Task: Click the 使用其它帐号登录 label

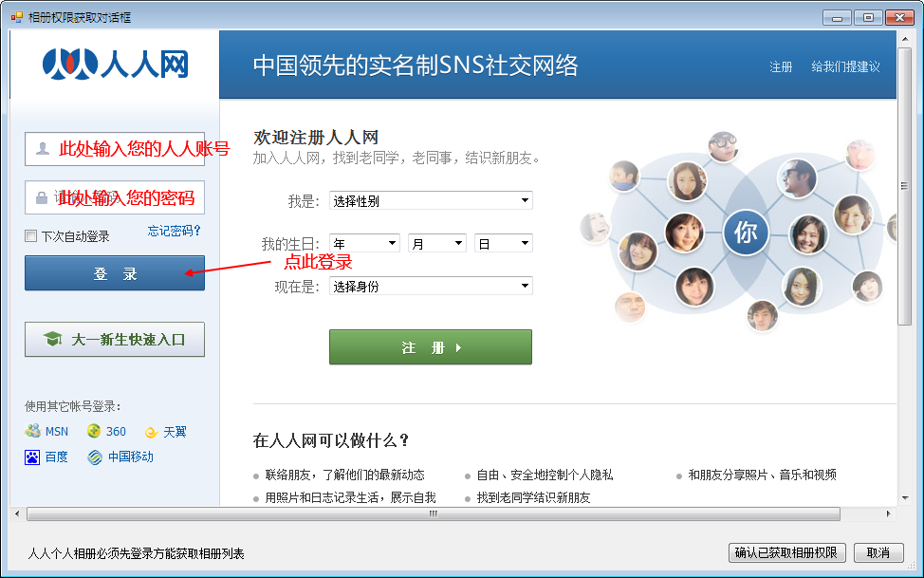Action: 72,406
